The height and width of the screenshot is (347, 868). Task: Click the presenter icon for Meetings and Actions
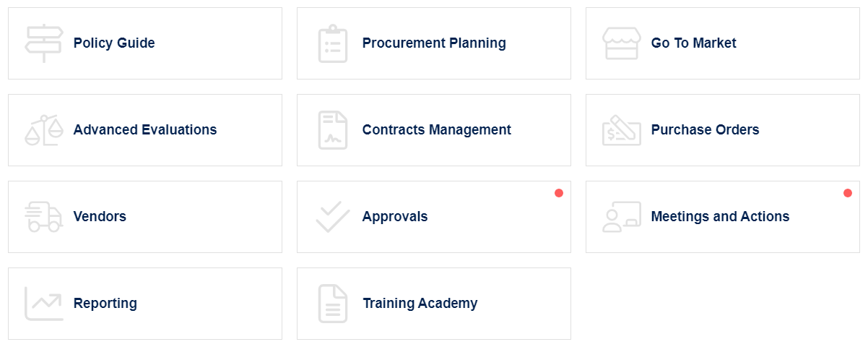click(x=622, y=217)
